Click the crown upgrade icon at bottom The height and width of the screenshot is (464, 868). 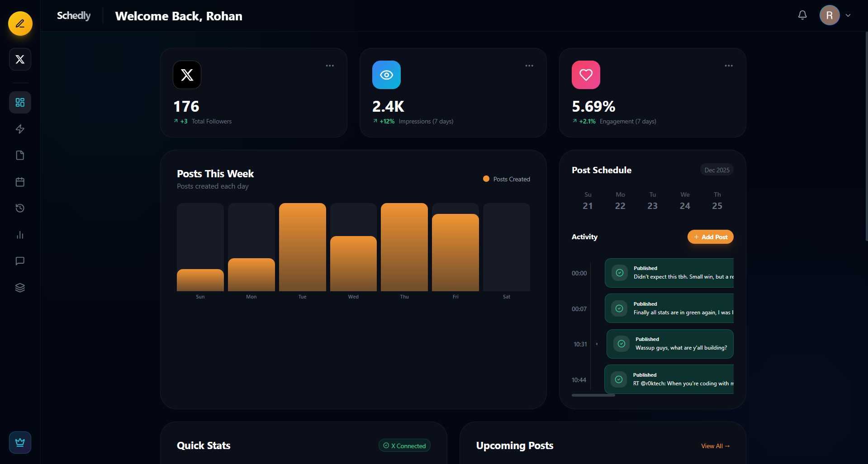click(x=20, y=442)
